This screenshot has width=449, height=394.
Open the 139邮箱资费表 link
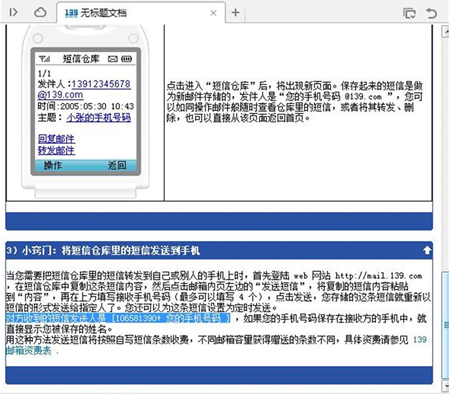(216, 345)
